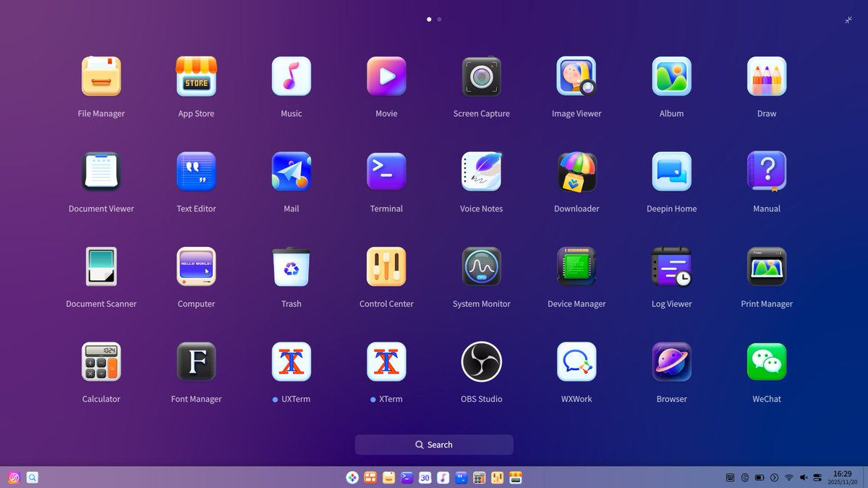Screen dimensions: 868x488
Task: Open the Browser app
Action: point(672,361)
